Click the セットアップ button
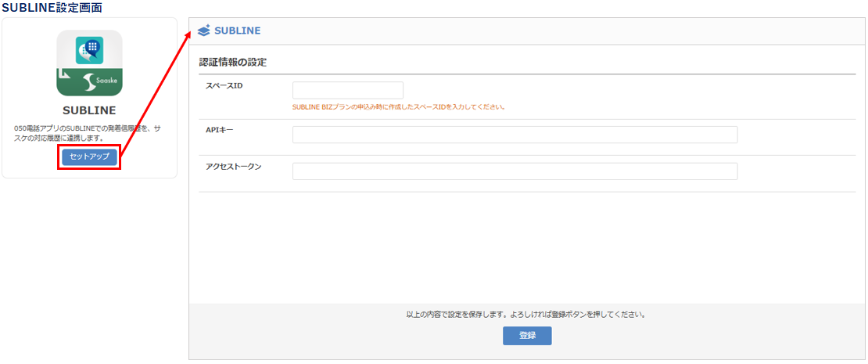 coord(89,157)
